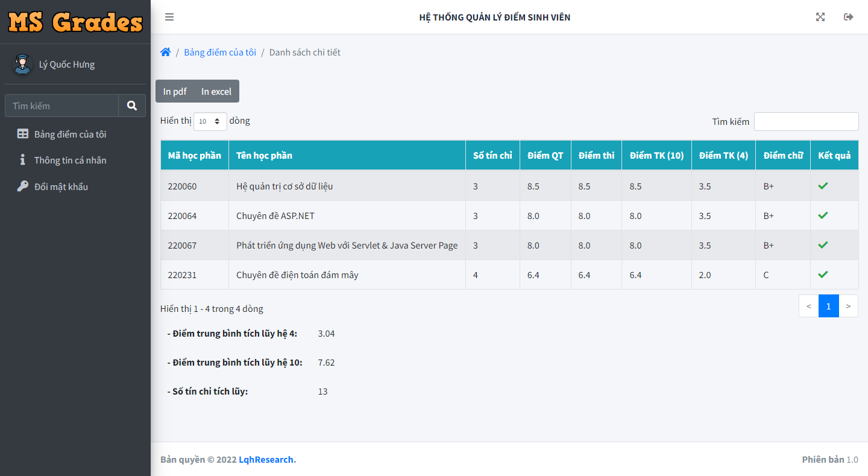868x476 pixels.
Task: Click the table icon beside Bảng điểm của tôi
Action: pyautogui.click(x=23, y=134)
